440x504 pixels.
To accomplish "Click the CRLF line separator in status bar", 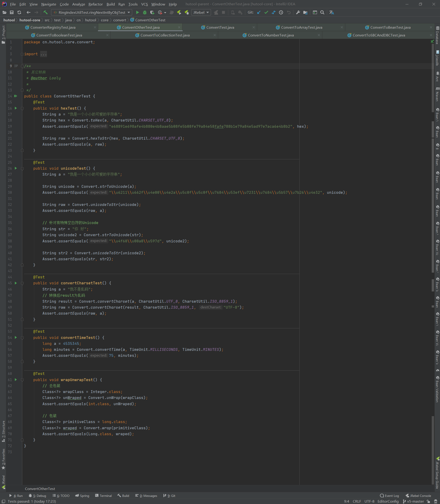I will [357, 501].
